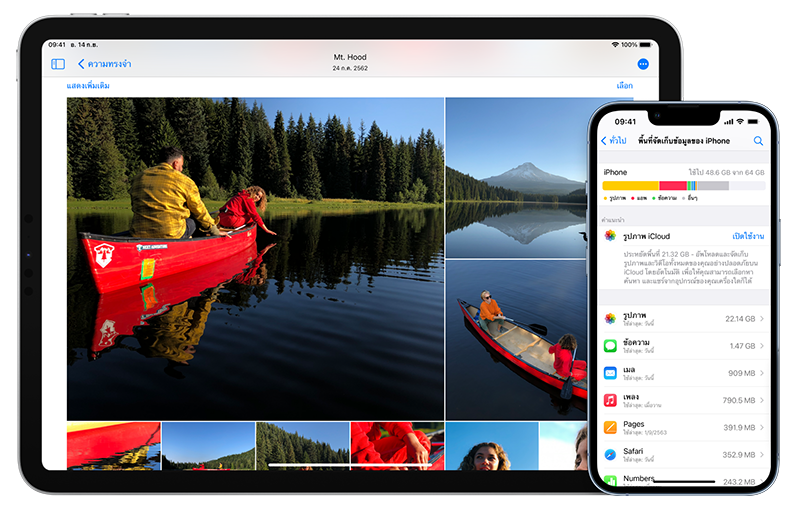Viewport: 800px width, 511px height.
Task: Expand the Pages 391.9 MB row chevron
Action: point(762,427)
